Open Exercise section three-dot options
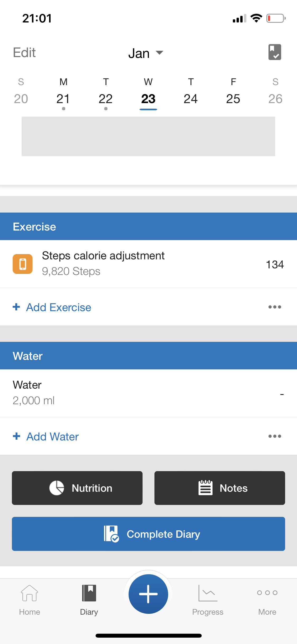 [x=275, y=307]
